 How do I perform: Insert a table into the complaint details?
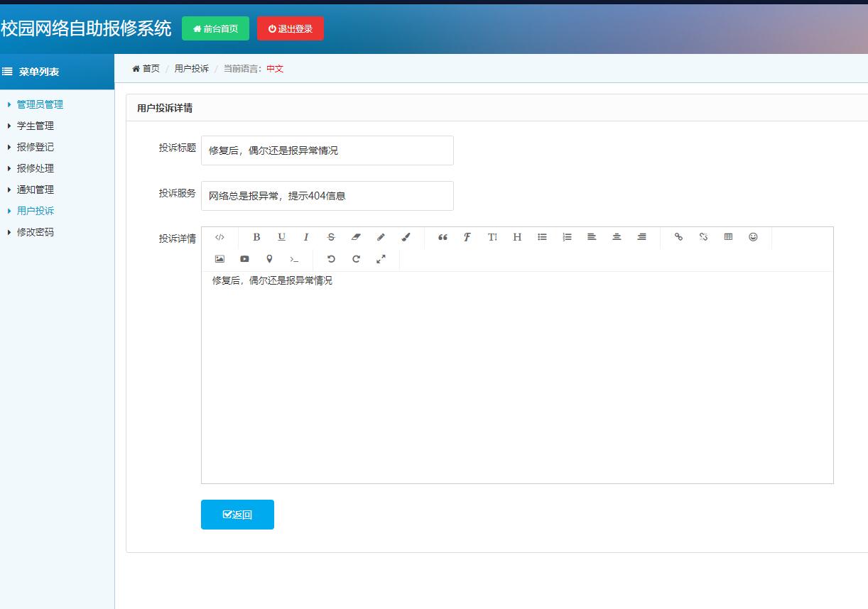click(x=728, y=237)
